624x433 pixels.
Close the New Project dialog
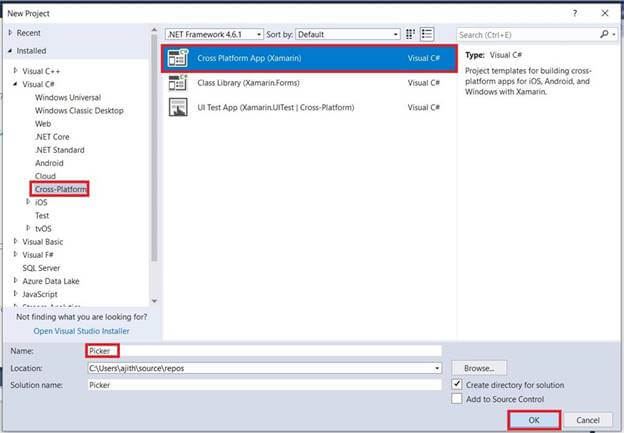tap(605, 13)
